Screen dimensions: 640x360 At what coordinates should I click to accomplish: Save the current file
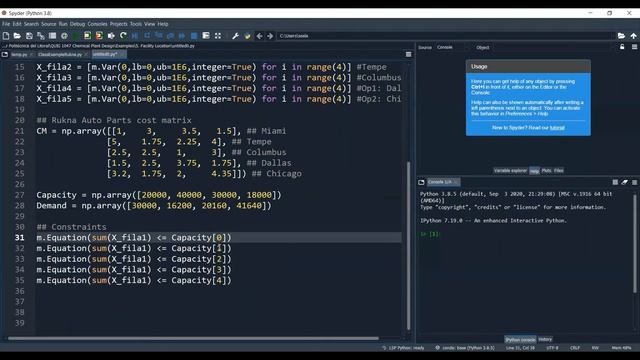(x=29, y=36)
